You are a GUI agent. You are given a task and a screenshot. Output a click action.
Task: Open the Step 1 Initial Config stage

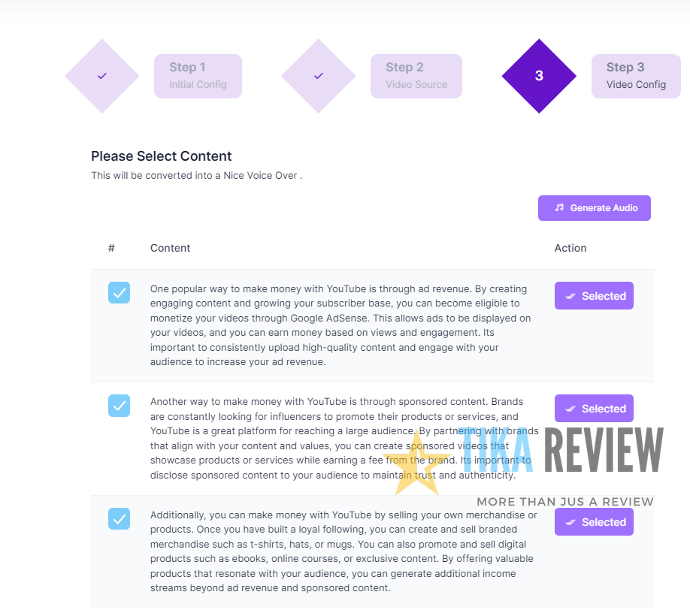(198, 76)
